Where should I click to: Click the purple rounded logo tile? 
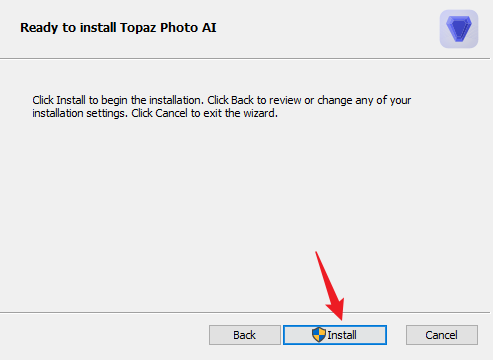coord(459,29)
